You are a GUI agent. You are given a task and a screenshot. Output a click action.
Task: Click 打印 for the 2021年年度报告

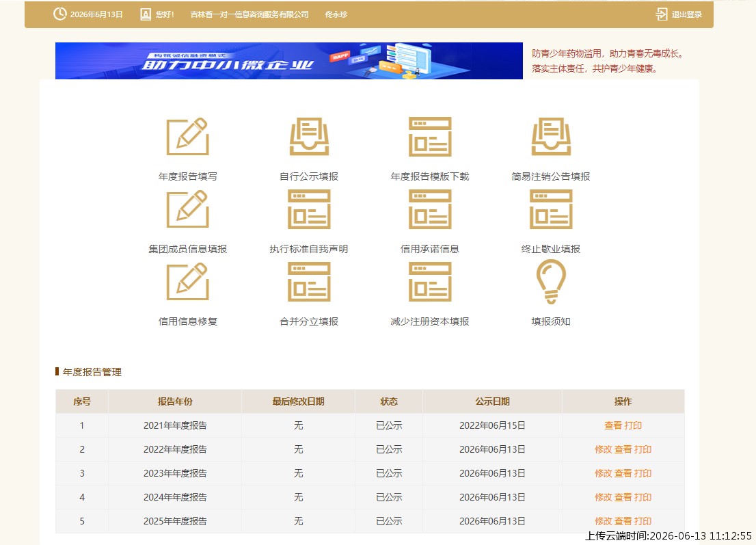(x=633, y=425)
